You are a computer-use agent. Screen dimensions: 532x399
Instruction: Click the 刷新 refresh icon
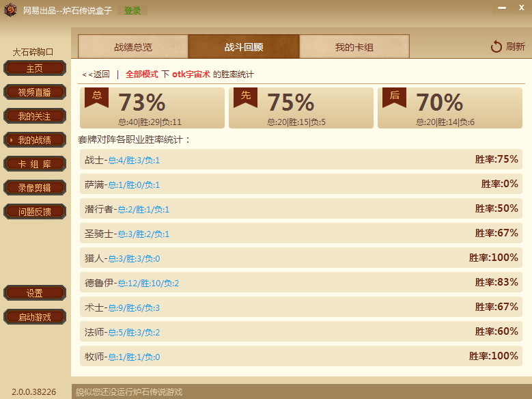[496, 46]
